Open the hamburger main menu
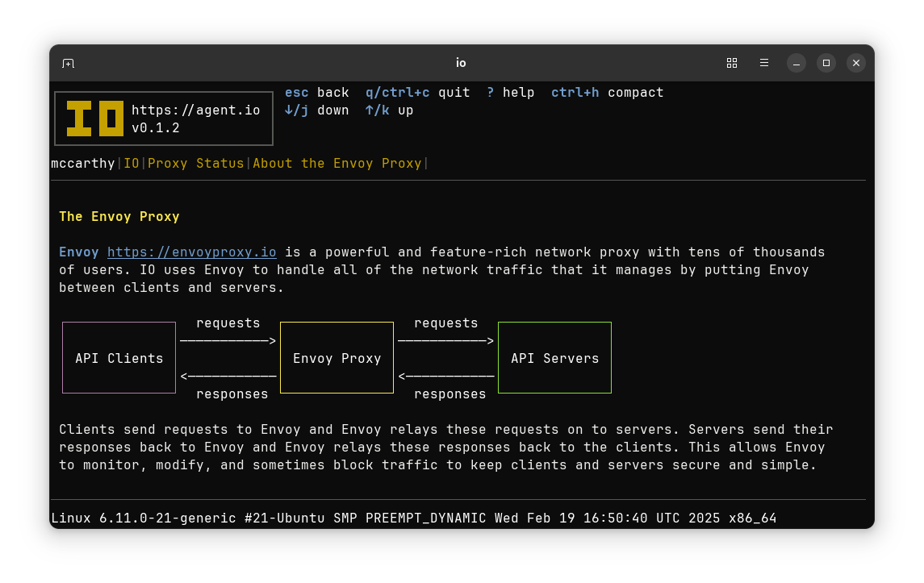 tap(763, 63)
